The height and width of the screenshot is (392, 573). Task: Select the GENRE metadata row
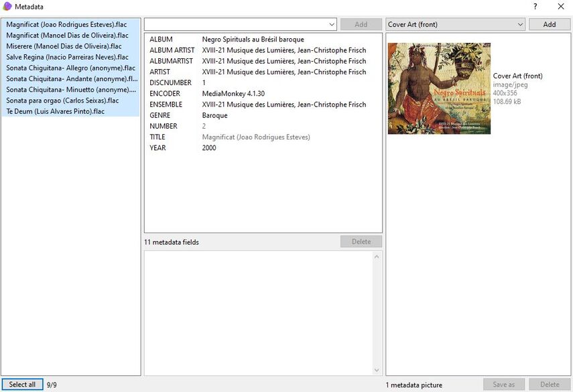(263, 115)
